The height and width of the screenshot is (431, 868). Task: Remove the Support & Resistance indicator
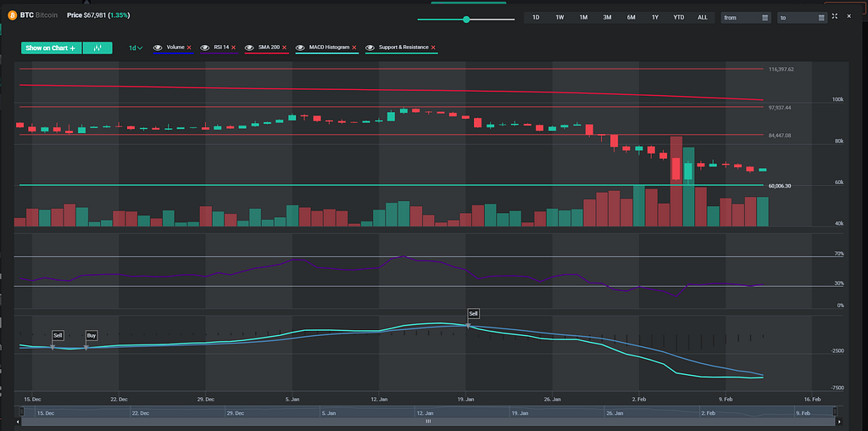pyautogui.click(x=433, y=48)
